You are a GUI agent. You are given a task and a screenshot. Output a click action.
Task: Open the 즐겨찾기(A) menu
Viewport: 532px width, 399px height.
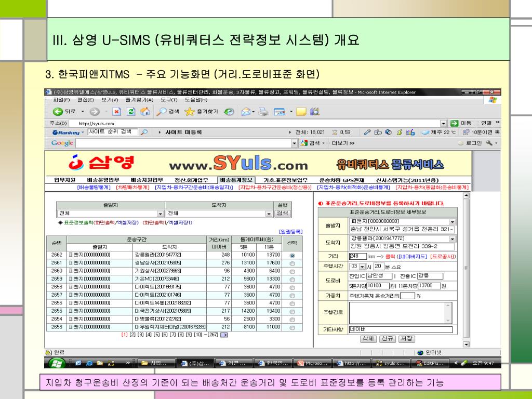point(139,100)
